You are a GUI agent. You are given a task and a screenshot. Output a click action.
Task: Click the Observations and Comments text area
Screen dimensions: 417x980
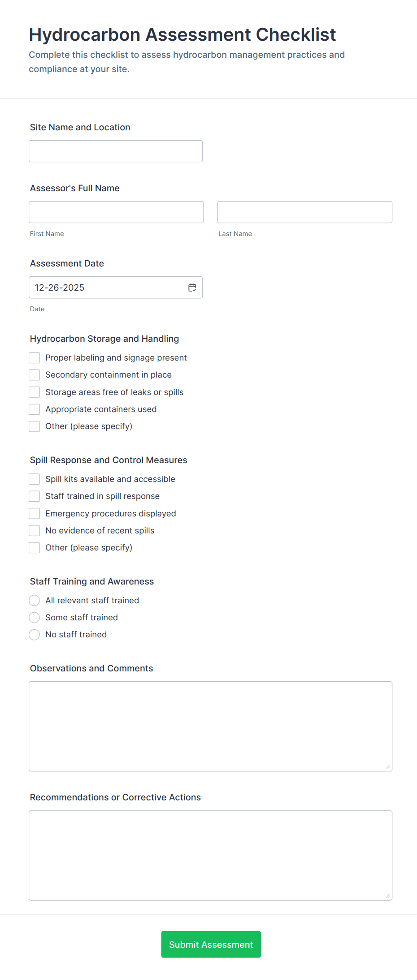click(x=210, y=726)
